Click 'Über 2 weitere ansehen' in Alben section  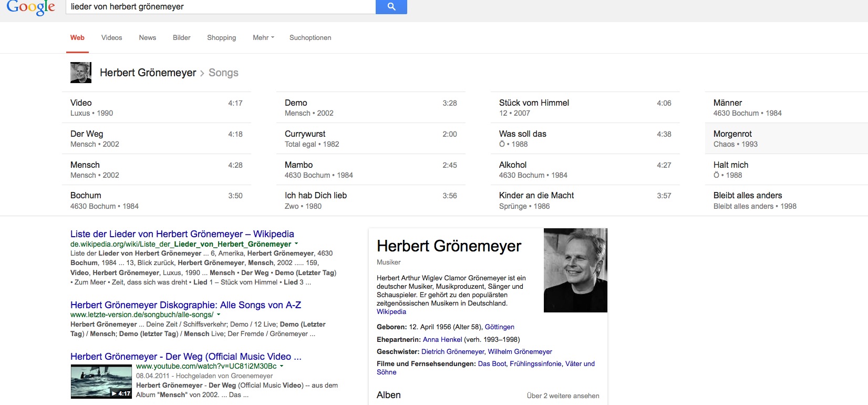click(563, 396)
